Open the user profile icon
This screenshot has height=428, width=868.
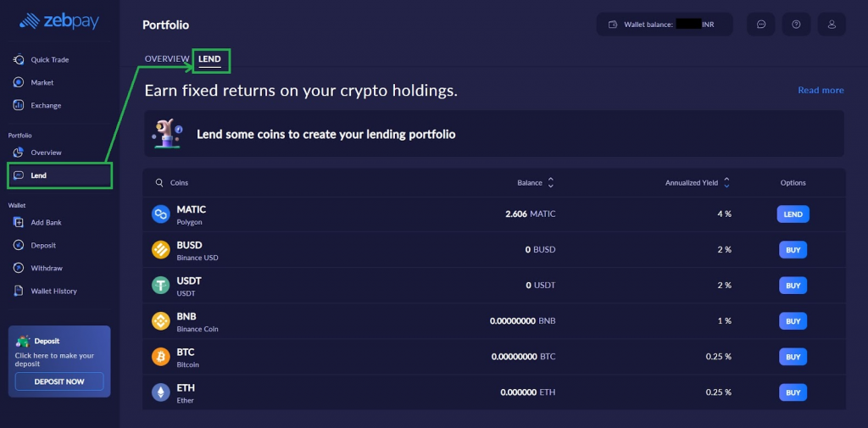click(832, 25)
